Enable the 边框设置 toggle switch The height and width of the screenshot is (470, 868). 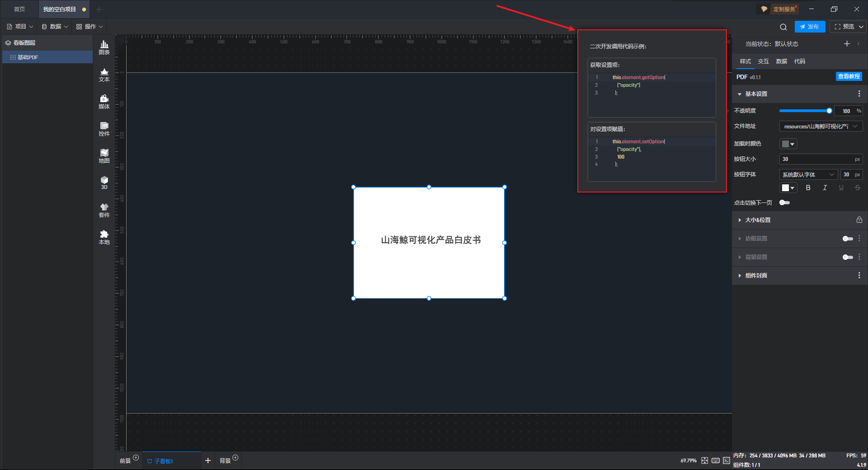pos(847,239)
